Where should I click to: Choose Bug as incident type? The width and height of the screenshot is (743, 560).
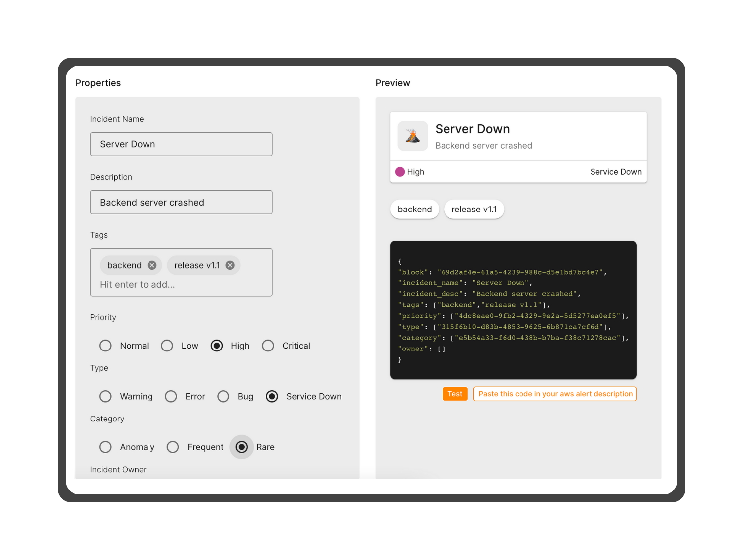coord(223,396)
